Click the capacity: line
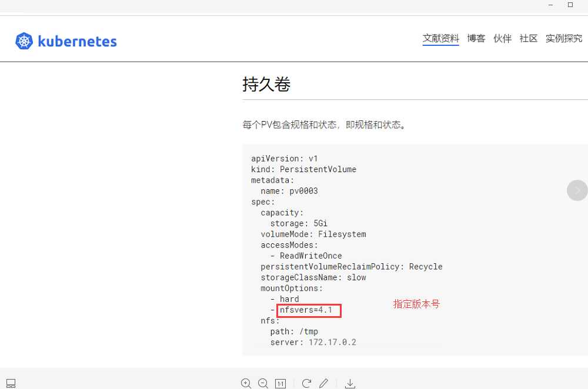 [282, 213]
